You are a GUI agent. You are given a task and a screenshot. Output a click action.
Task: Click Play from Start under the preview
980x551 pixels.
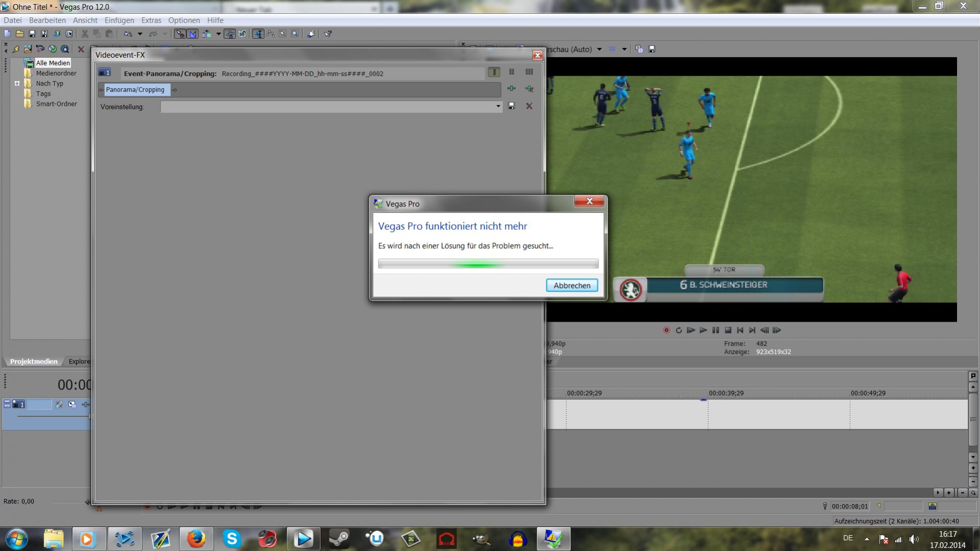[x=691, y=330]
